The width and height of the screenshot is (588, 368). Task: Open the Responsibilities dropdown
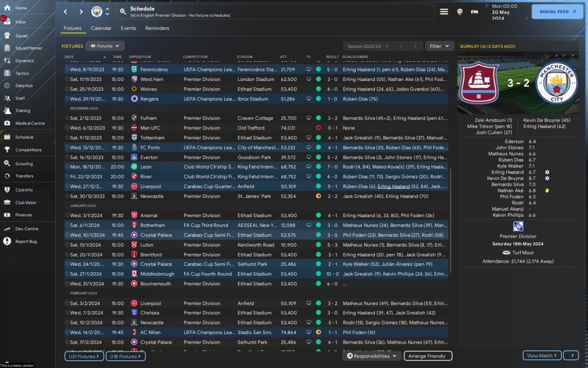(372, 356)
